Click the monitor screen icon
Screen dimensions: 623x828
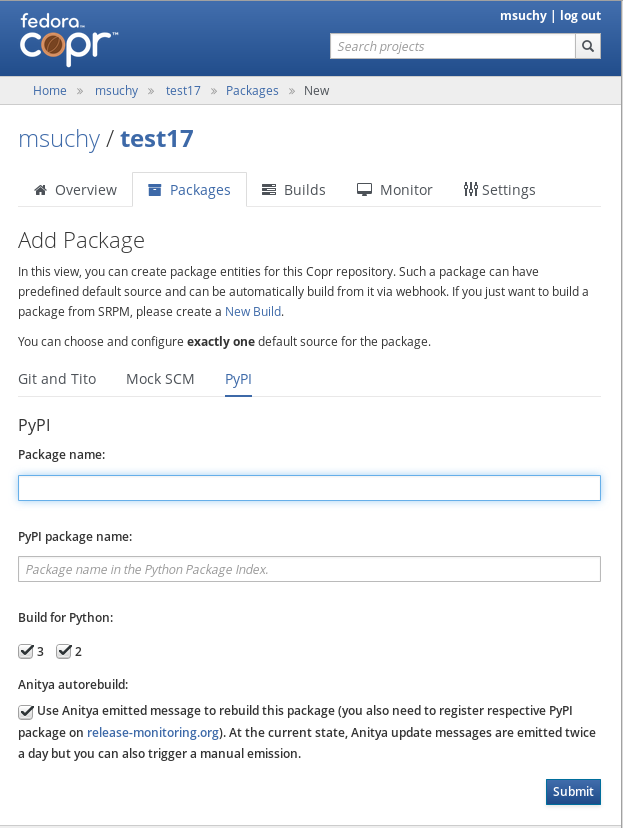(363, 189)
